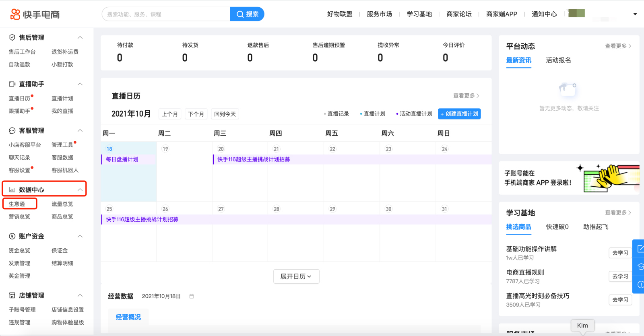Click the Kuaishou e-commerce logo
The width and height of the screenshot is (644, 336).
[35, 14]
